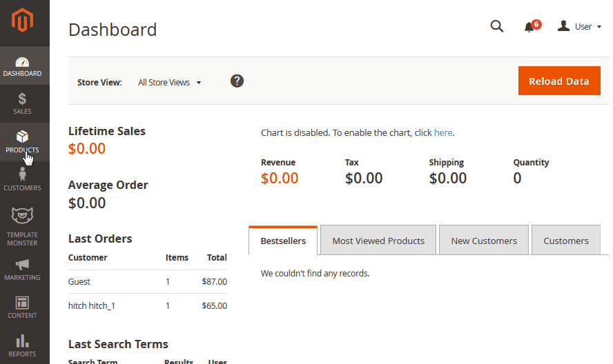
Task: Switch to Most Viewed Products tab
Action: 378,240
